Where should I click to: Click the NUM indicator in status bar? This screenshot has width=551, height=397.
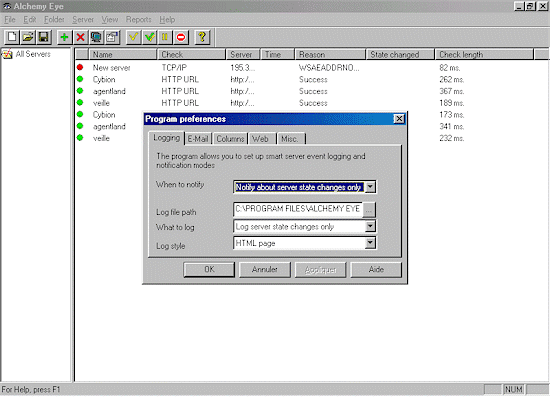(514, 389)
